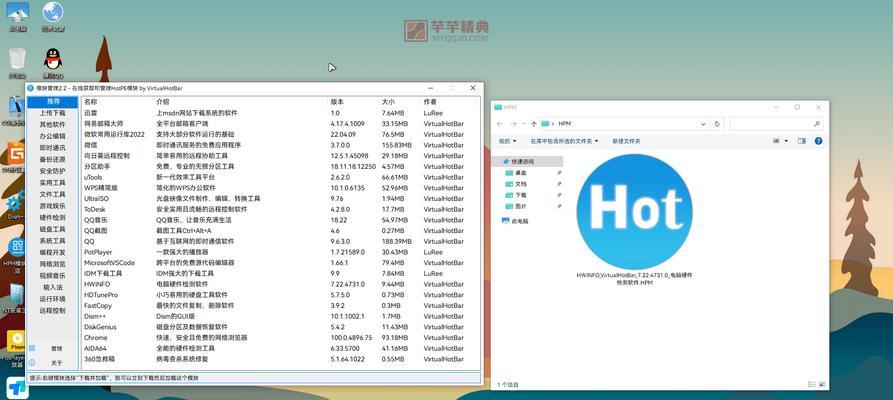Open the 组织 dropdown menu
The image size is (893, 400).
point(507,141)
